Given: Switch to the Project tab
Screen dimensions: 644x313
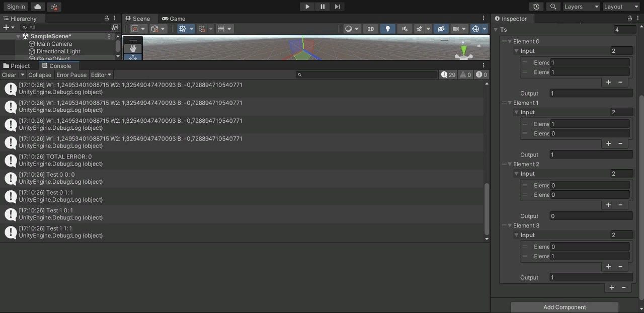Looking at the screenshot, I should pos(20,65).
